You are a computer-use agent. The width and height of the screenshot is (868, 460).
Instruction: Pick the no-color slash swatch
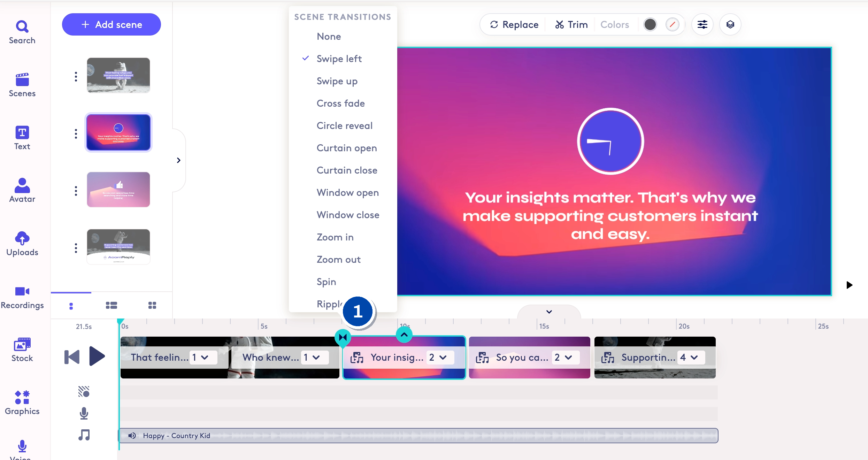point(672,24)
